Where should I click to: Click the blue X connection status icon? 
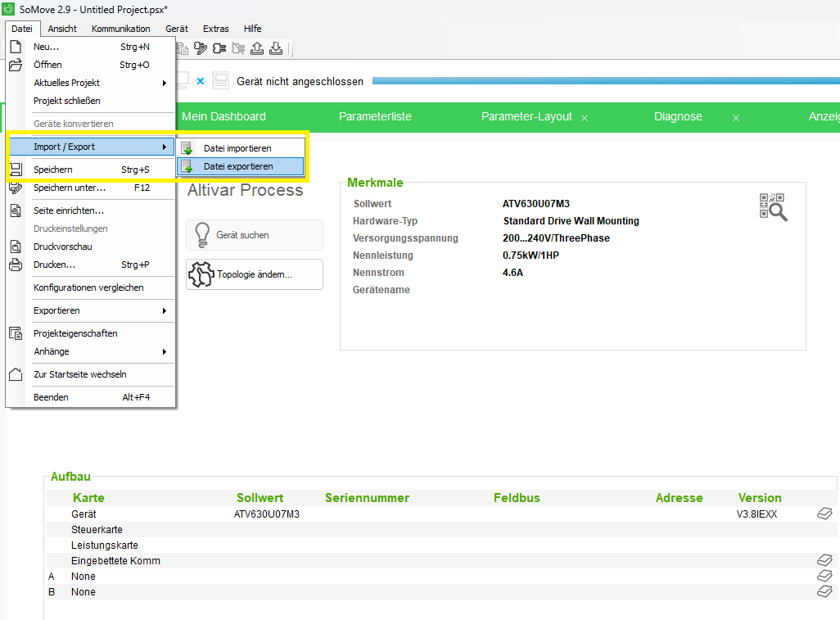[x=201, y=81]
